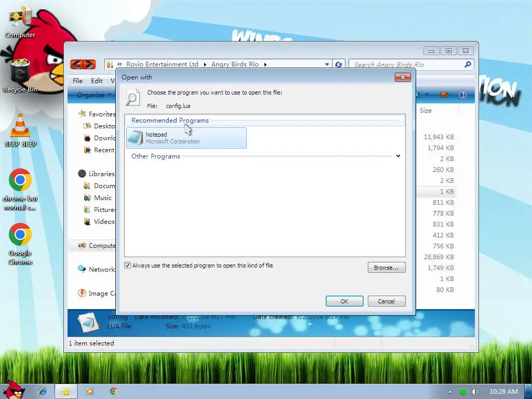Click the Angry Birds Start button
The image size is (532, 399).
pos(13,390)
